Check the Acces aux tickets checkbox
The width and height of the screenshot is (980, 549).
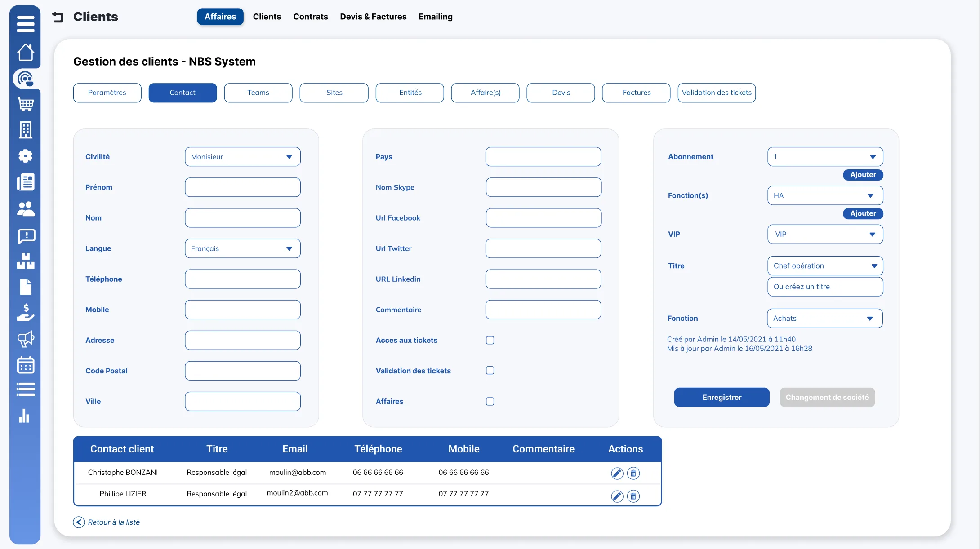490,340
